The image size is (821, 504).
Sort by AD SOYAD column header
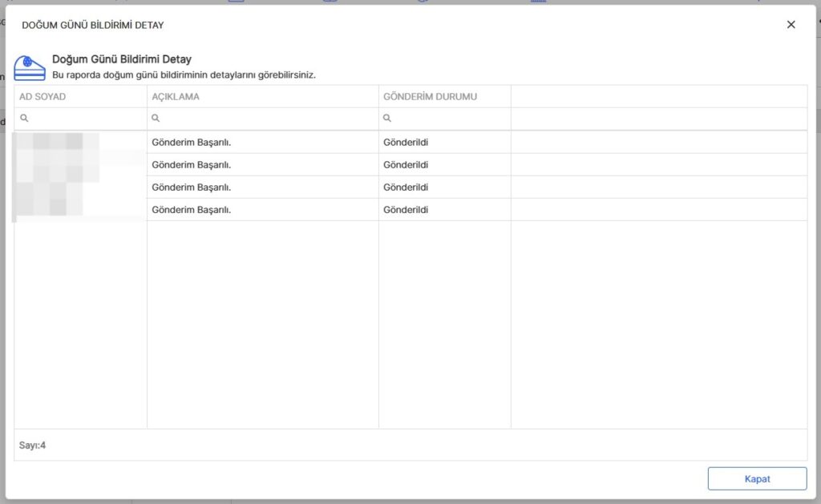[42, 97]
